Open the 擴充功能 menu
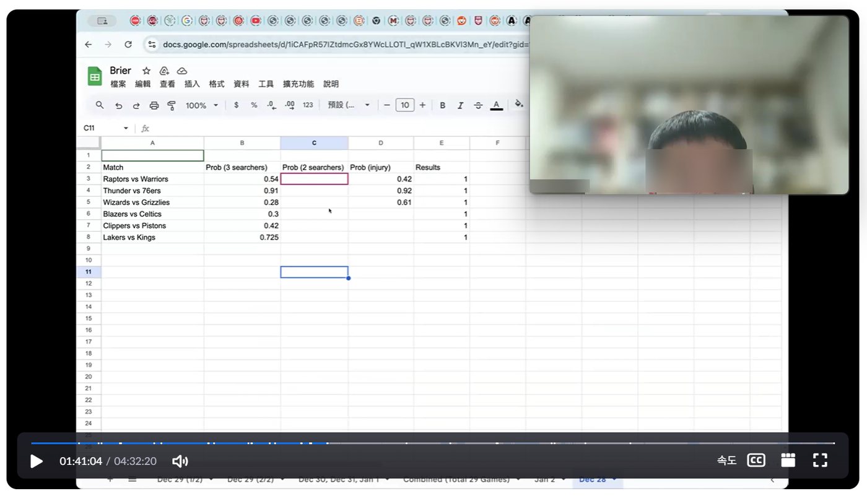The width and height of the screenshot is (867, 504). (298, 84)
